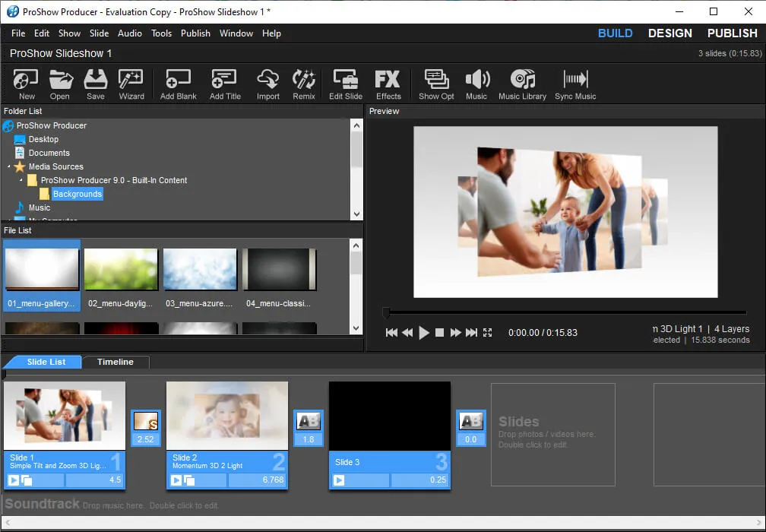766x532 pixels.
Task: Switch to DESIGN workspace
Action: pyautogui.click(x=669, y=33)
